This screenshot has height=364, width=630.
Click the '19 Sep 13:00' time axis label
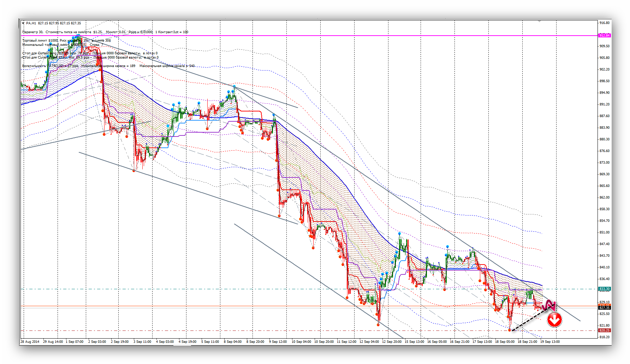pyautogui.click(x=550, y=341)
